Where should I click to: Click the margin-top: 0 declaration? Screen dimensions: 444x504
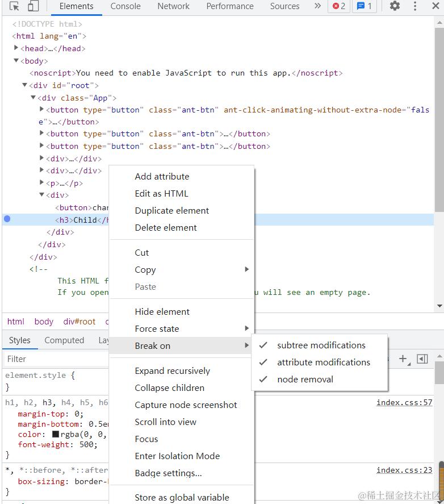51,414
